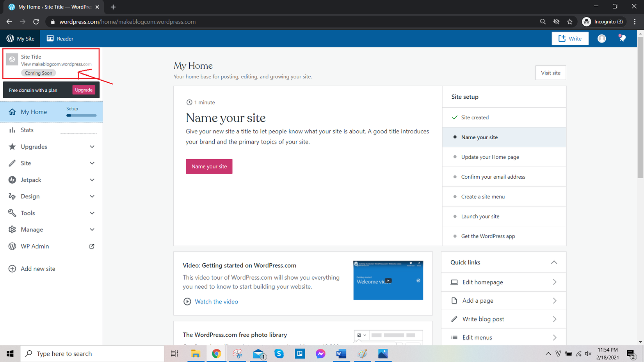644x362 pixels.
Task: Click the Setup progress bar
Action: (x=82, y=115)
